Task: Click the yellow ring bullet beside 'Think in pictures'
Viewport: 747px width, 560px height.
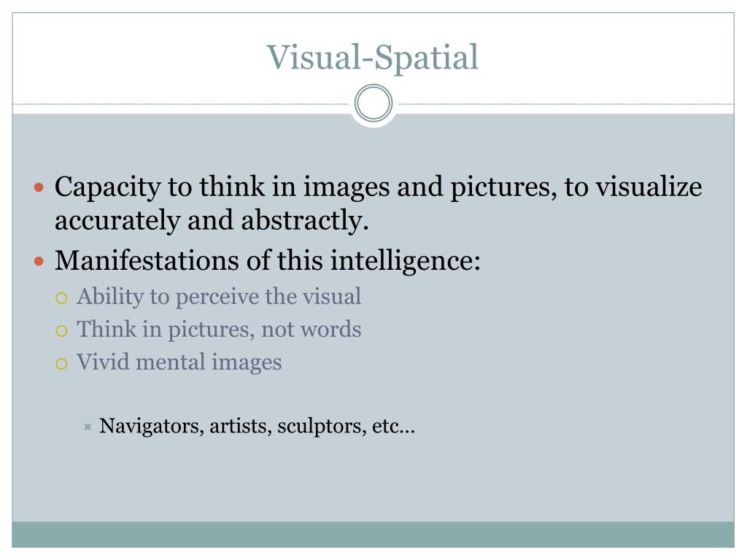Action: [61, 331]
